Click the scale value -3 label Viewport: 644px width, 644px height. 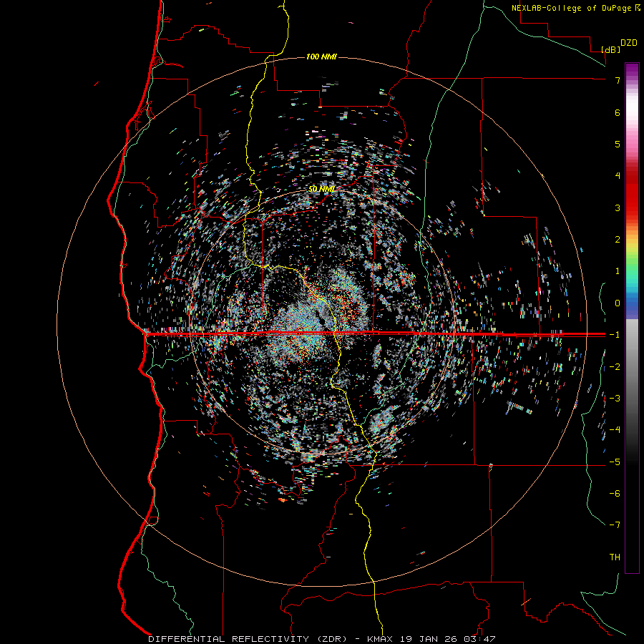click(615, 398)
